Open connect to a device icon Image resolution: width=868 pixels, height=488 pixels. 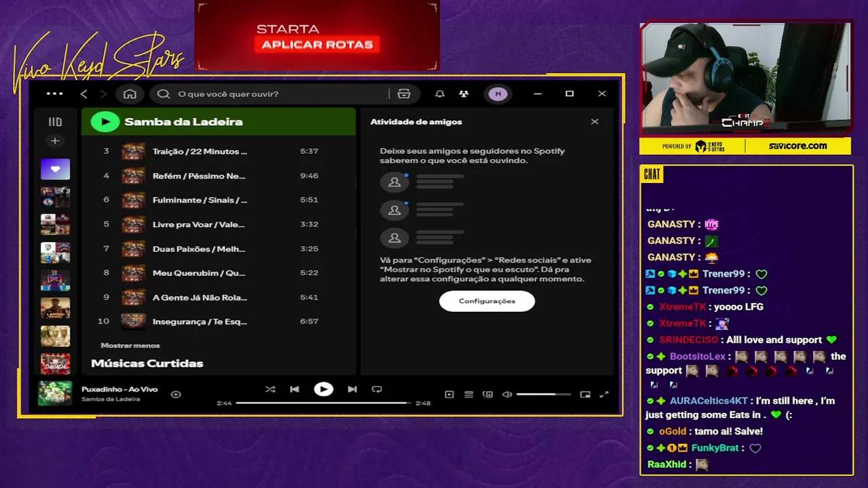pyautogui.click(x=488, y=394)
